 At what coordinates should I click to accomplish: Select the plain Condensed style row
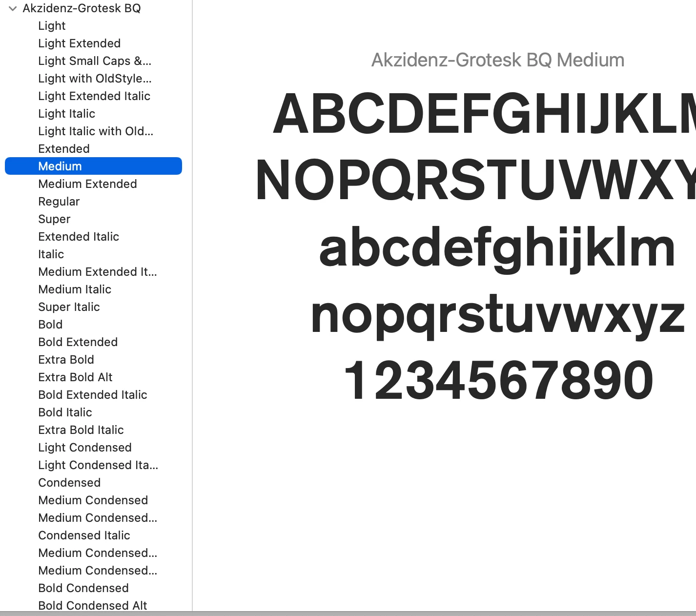coord(93,483)
